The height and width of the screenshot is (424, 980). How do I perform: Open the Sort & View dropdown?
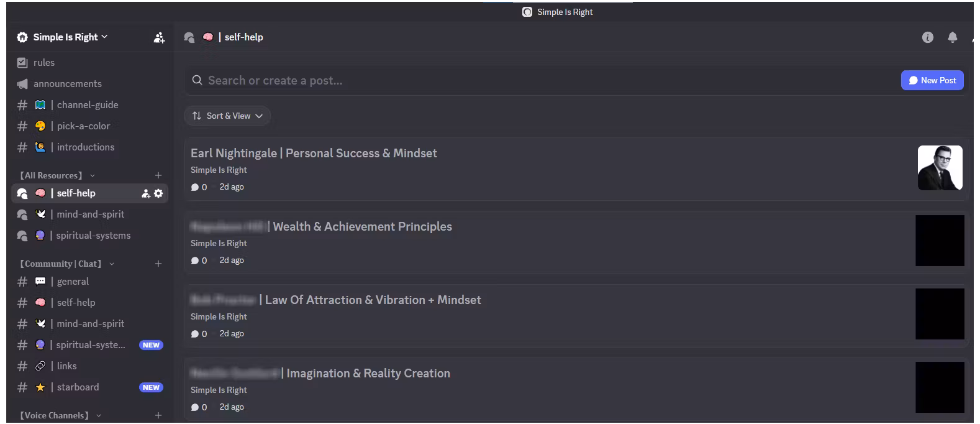coord(227,116)
